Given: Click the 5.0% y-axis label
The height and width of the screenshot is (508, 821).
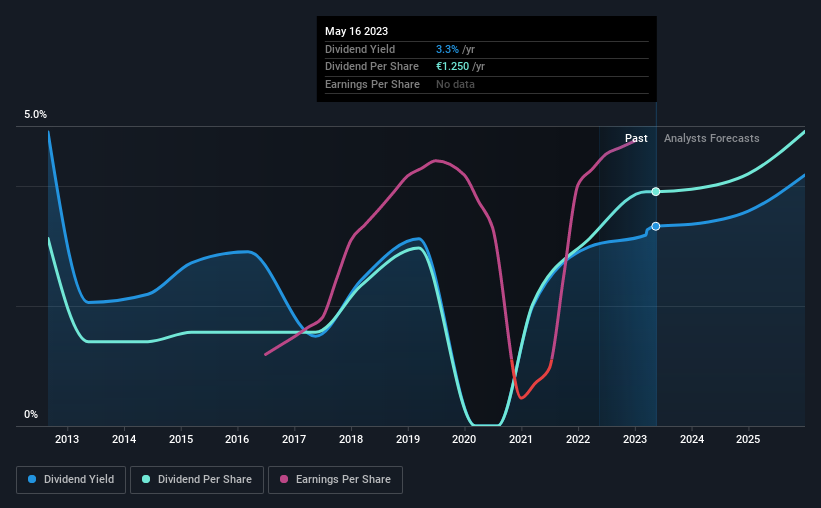Looking at the screenshot, I should [35, 114].
